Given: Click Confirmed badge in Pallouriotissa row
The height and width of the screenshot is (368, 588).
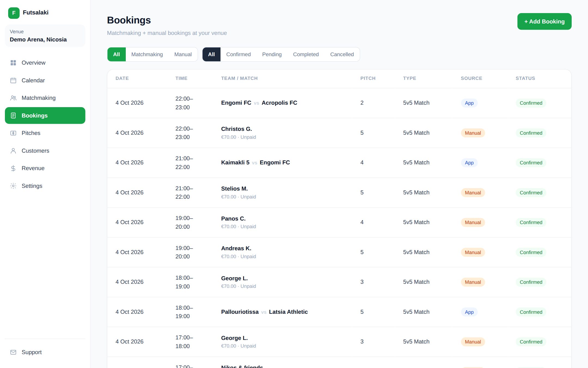Looking at the screenshot, I should pos(531,312).
